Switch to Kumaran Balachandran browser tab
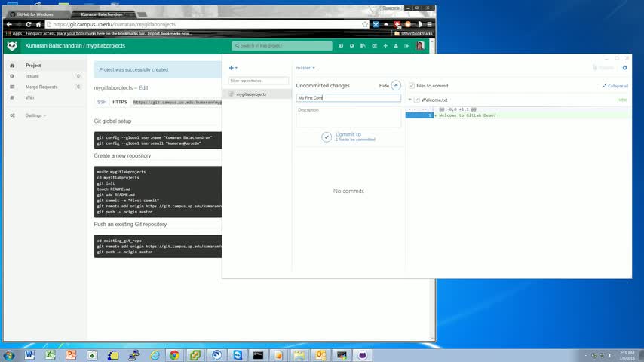This screenshot has width=644, height=362. click(103, 14)
